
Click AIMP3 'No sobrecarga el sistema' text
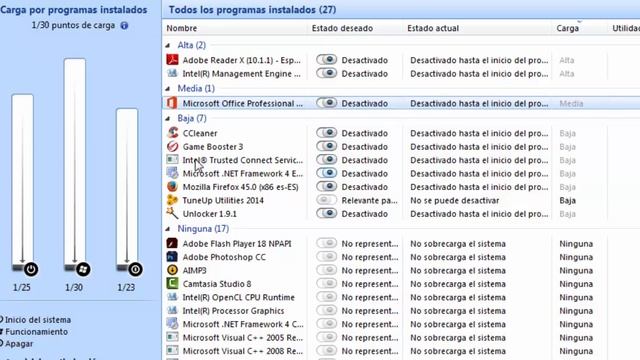tap(458, 270)
